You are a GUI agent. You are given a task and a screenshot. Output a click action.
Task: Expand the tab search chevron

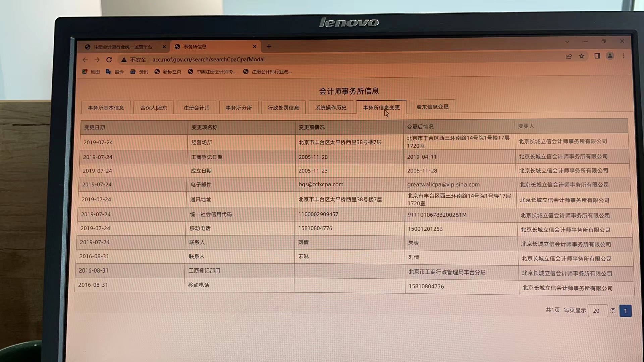567,42
